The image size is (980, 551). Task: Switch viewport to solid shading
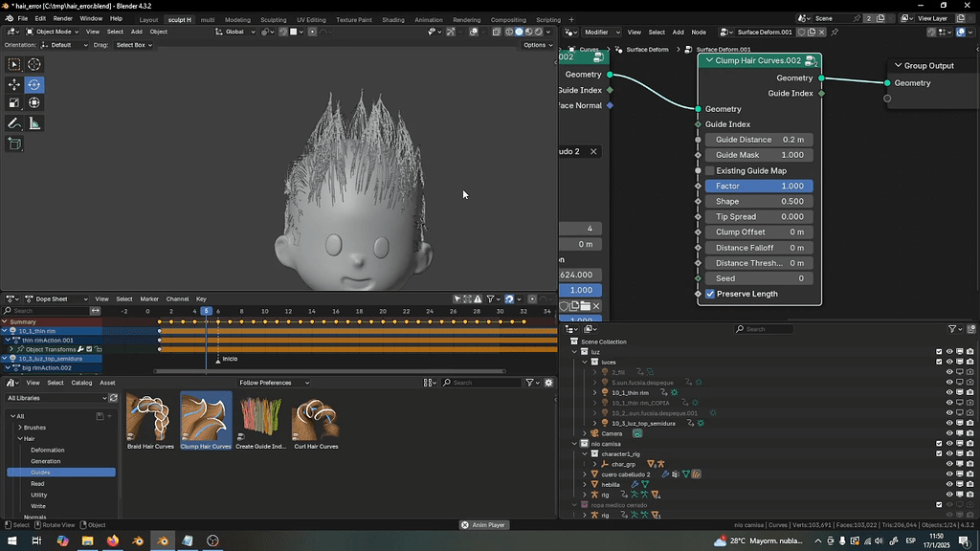click(519, 32)
